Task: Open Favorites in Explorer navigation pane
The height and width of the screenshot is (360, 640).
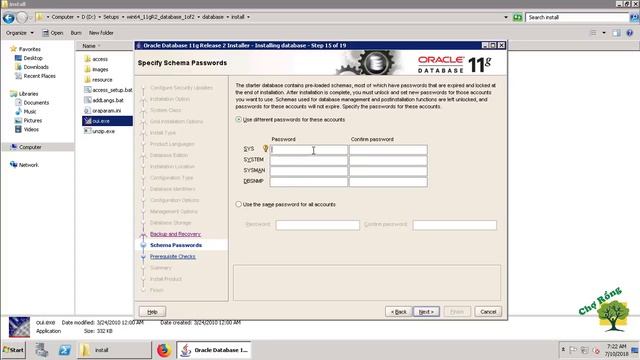Action: [25, 49]
